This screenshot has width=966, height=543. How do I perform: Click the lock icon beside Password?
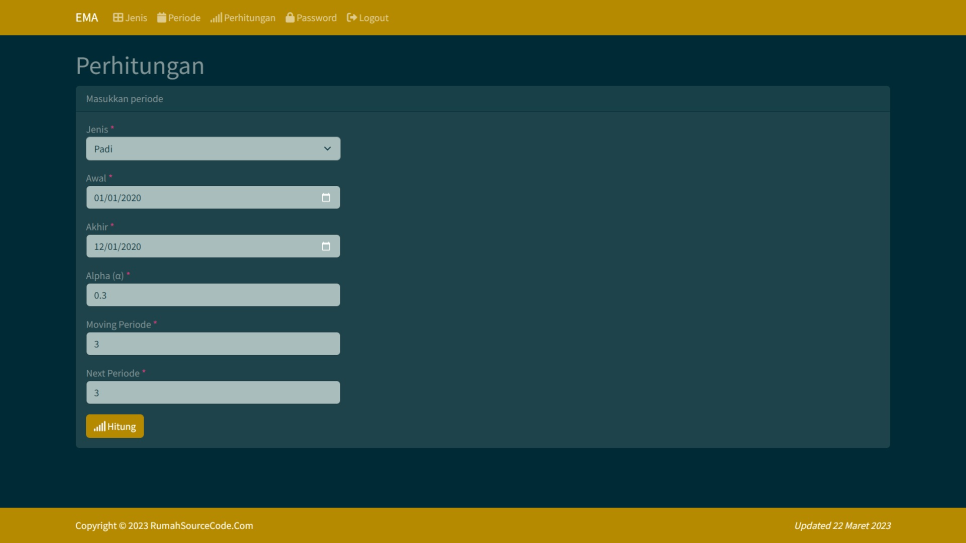290,18
